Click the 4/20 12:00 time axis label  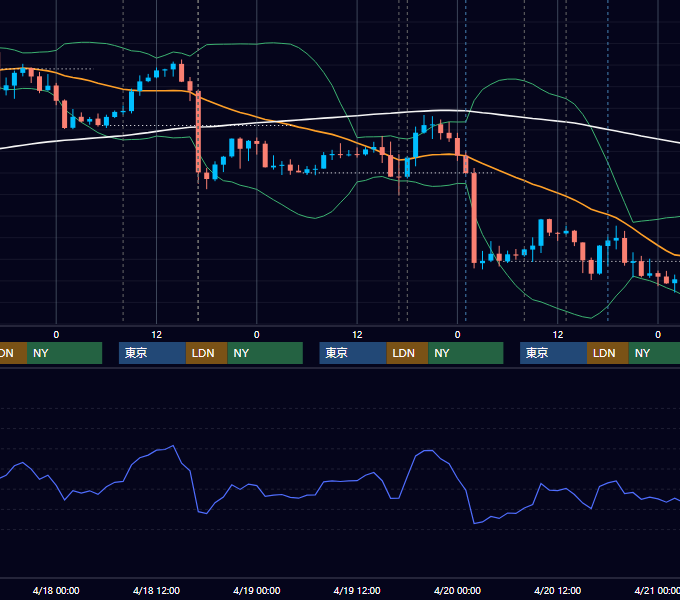[557, 590]
